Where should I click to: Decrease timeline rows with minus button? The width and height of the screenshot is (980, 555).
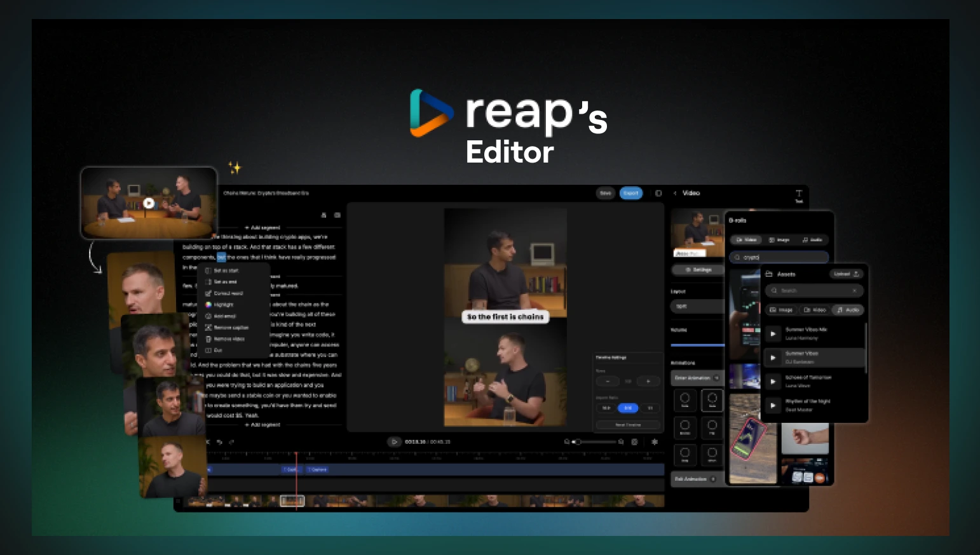click(x=608, y=381)
